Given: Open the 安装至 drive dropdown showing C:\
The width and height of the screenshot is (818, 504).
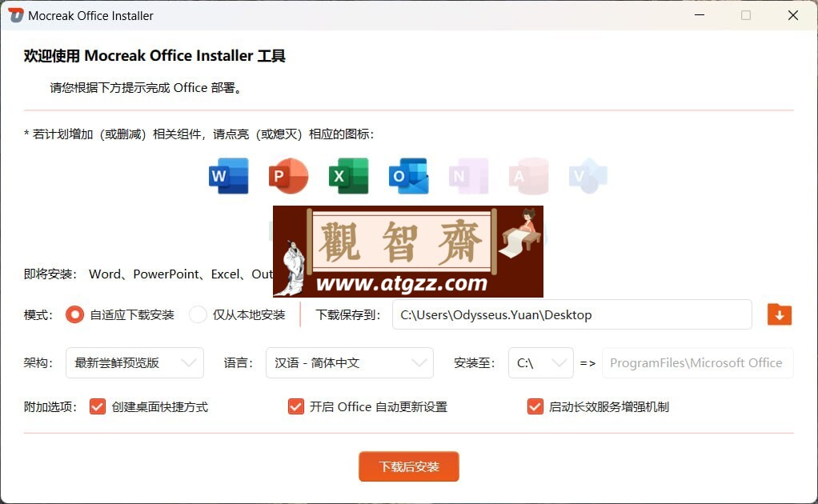Looking at the screenshot, I should point(541,362).
